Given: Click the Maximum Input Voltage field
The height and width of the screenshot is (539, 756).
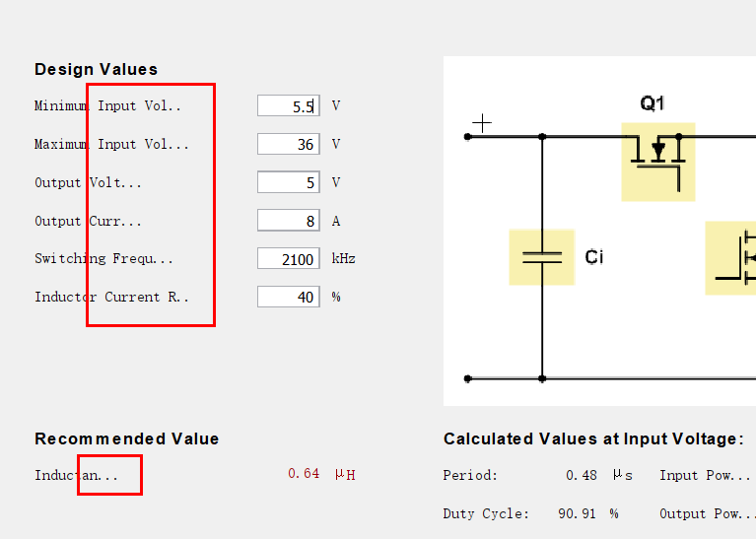Looking at the screenshot, I should 288,145.
